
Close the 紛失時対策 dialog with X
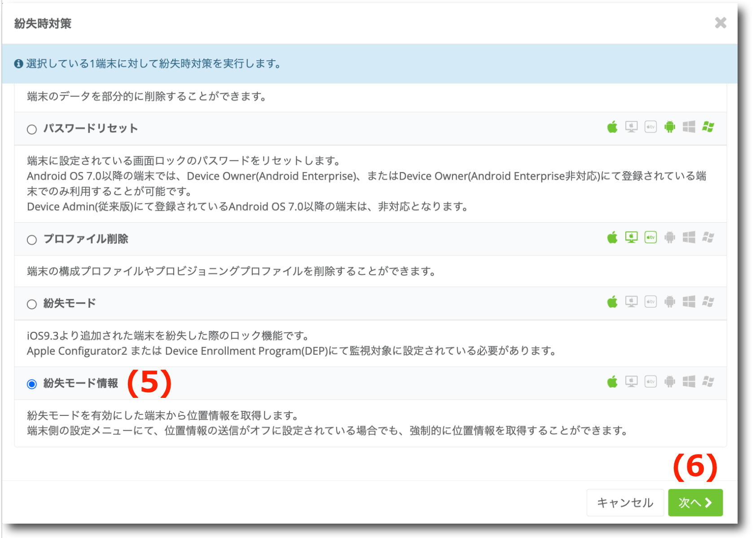tap(721, 23)
